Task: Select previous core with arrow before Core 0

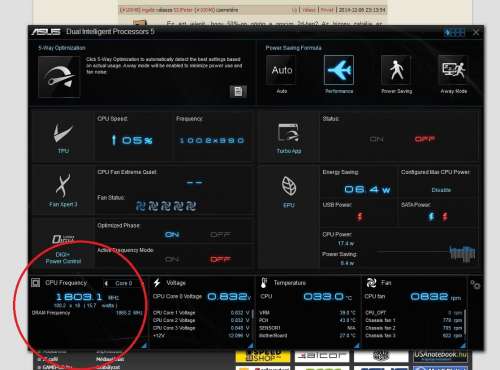Action: [106, 283]
